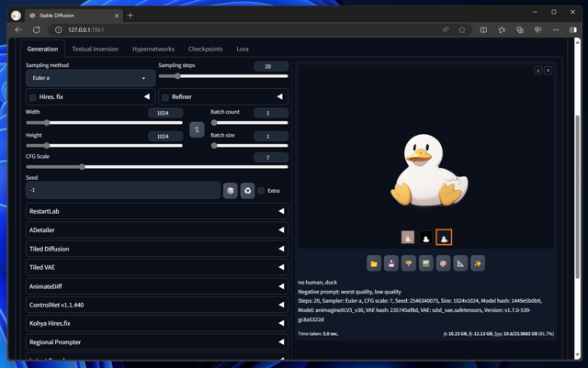Save image with floppy disk icon

point(391,263)
